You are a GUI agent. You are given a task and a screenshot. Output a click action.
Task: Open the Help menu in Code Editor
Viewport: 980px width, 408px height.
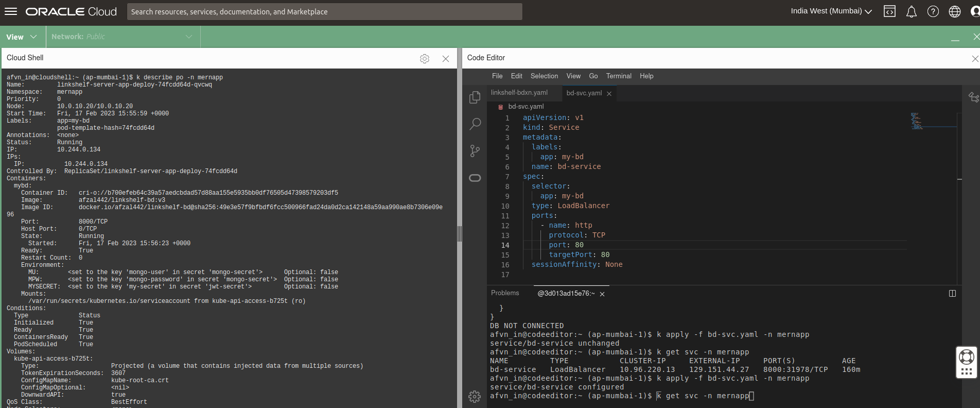(x=646, y=76)
